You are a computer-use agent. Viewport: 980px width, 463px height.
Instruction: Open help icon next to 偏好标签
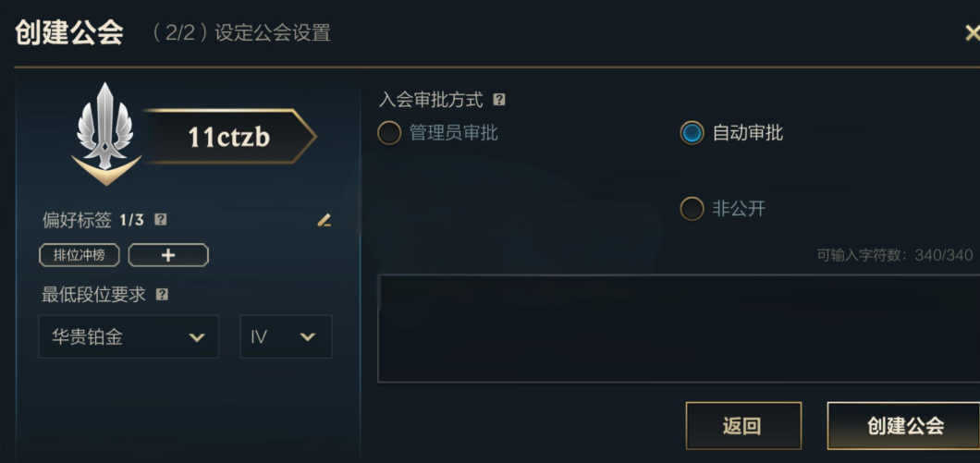(x=161, y=219)
